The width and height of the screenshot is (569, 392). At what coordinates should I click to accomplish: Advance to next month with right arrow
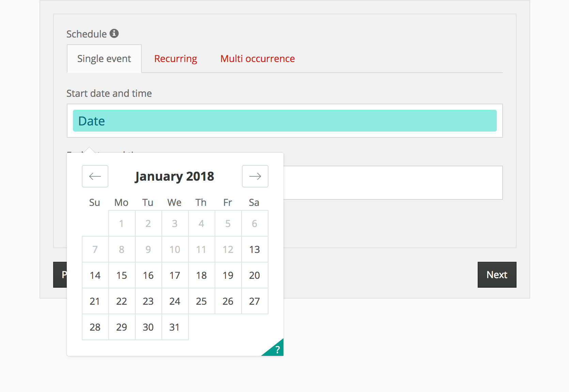pos(255,176)
